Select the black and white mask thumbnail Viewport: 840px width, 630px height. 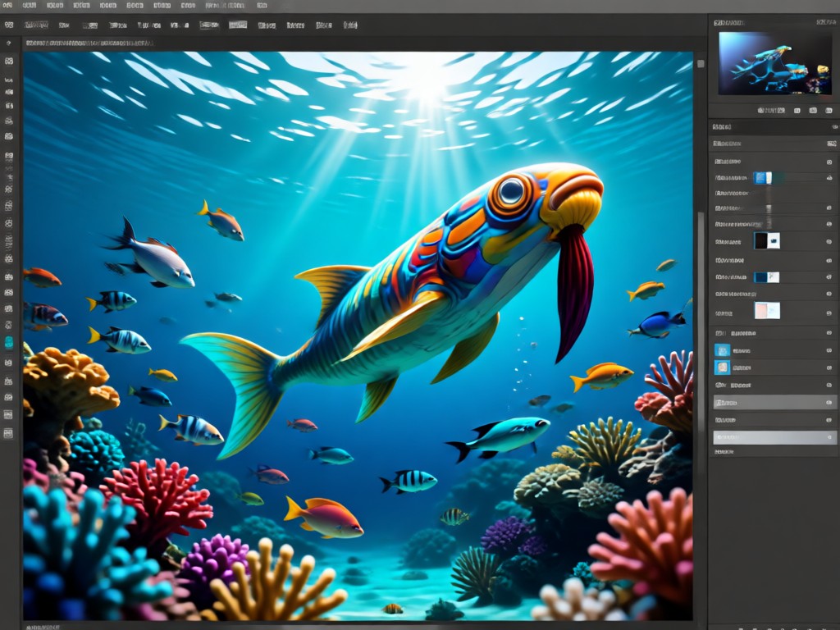click(767, 241)
